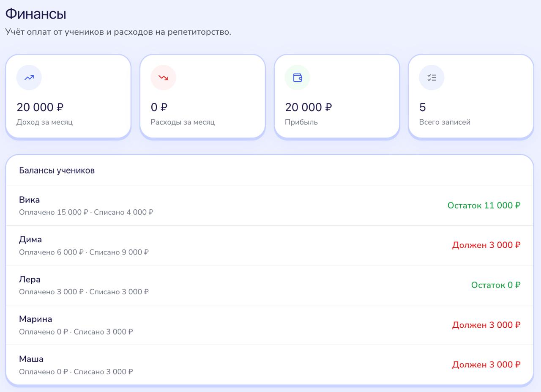Click the Остаток 11 000 ₽ balance
The width and height of the screenshot is (541, 392).
click(x=484, y=206)
